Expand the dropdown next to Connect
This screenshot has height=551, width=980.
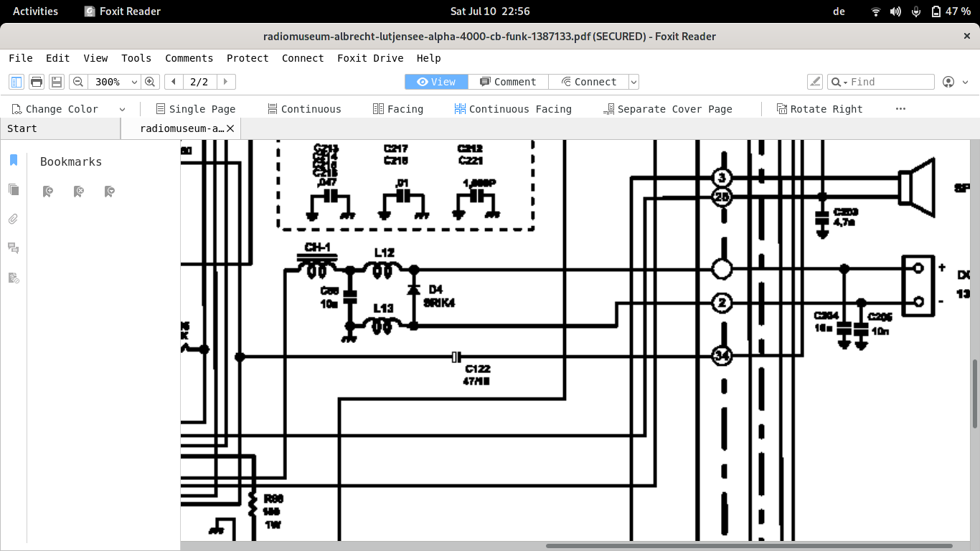click(633, 83)
